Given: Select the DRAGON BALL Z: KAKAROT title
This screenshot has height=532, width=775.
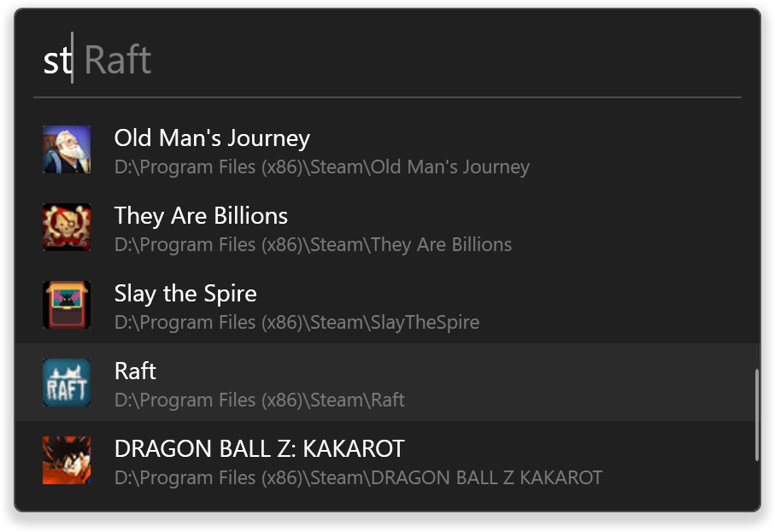Looking at the screenshot, I should [x=259, y=449].
